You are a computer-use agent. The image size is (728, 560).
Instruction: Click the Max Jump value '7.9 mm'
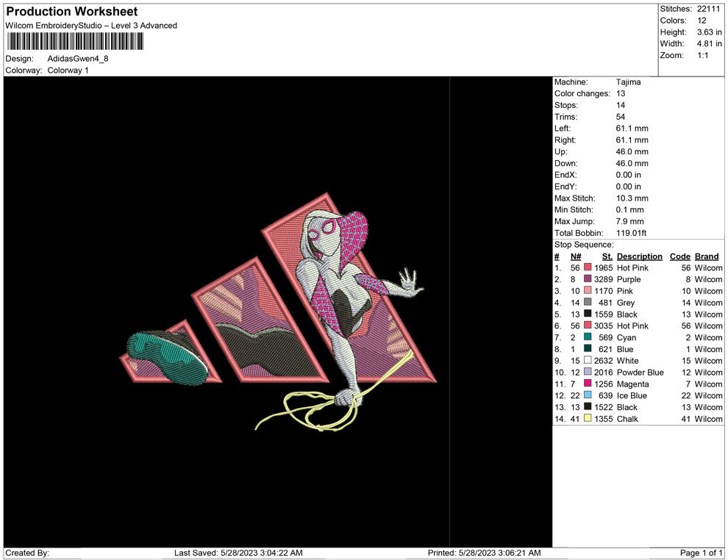pyautogui.click(x=629, y=221)
